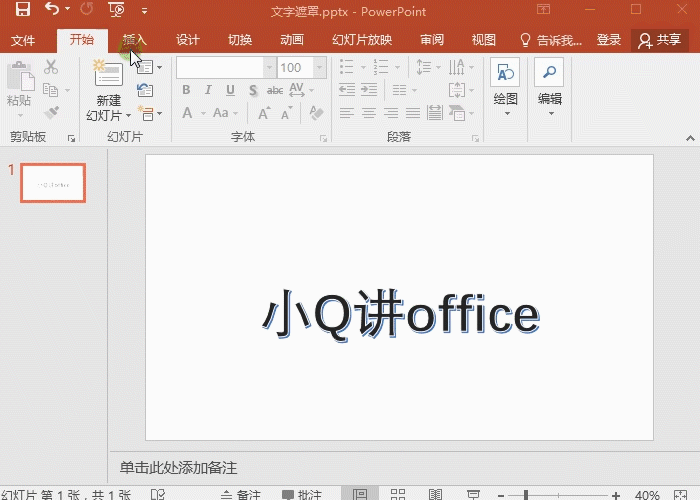The image size is (700, 500).
Task: Click the increase font size icon
Action: pos(264,113)
